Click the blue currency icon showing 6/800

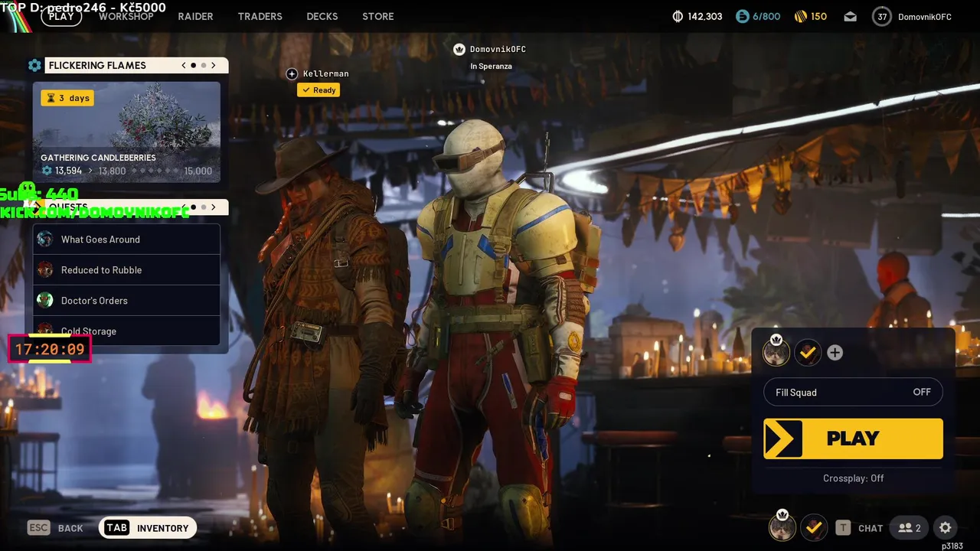pyautogui.click(x=742, y=16)
